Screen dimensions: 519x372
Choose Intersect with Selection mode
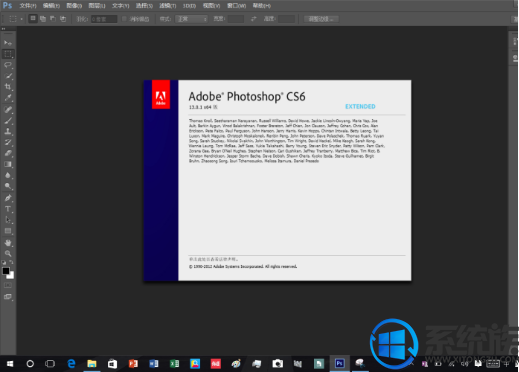pos(63,19)
